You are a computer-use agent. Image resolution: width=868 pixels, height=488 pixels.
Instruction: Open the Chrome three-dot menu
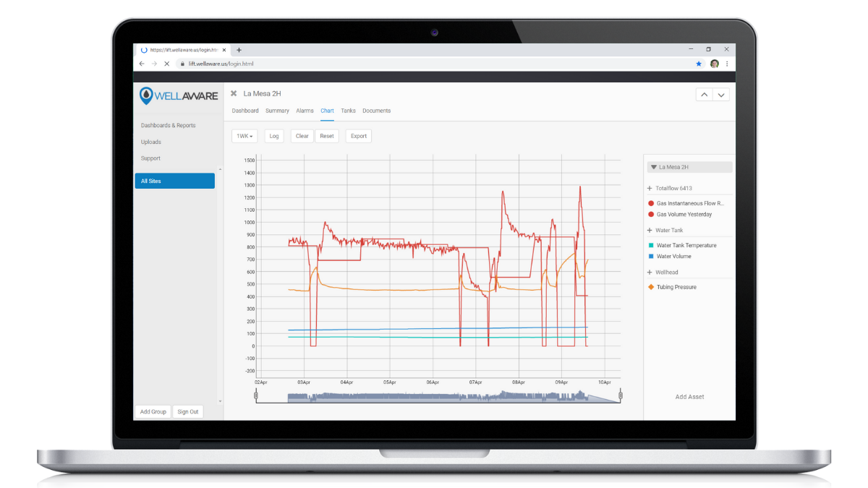pos(727,64)
